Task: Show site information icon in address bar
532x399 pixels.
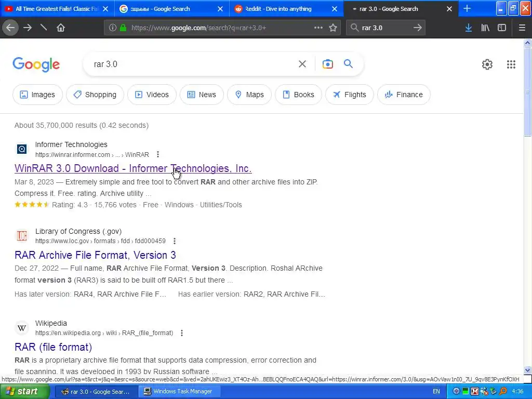Action: (x=112, y=28)
